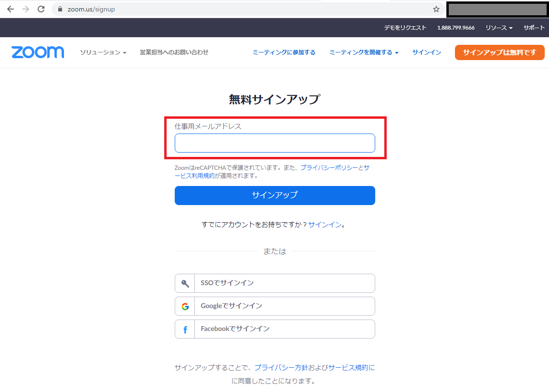The height and width of the screenshot is (392, 549).
Task: Click the padlock icon in address bar
Action: [60, 9]
